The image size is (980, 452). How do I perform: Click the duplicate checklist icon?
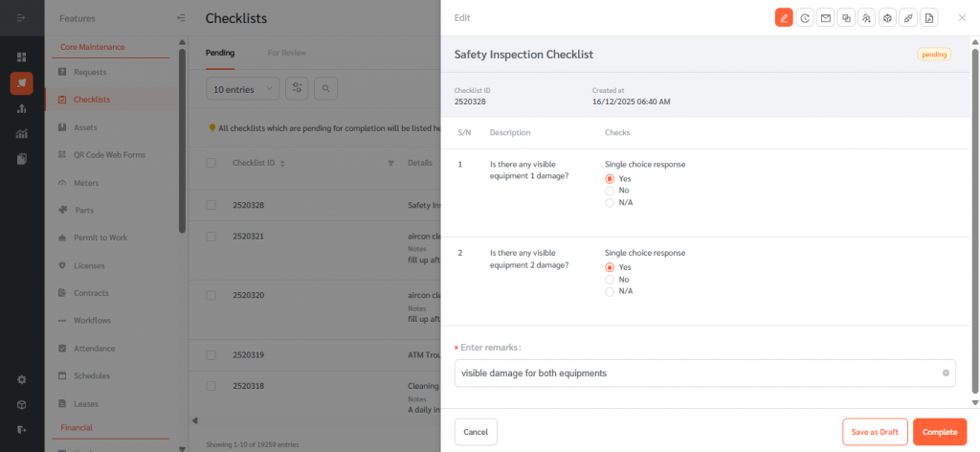pyautogui.click(x=846, y=18)
